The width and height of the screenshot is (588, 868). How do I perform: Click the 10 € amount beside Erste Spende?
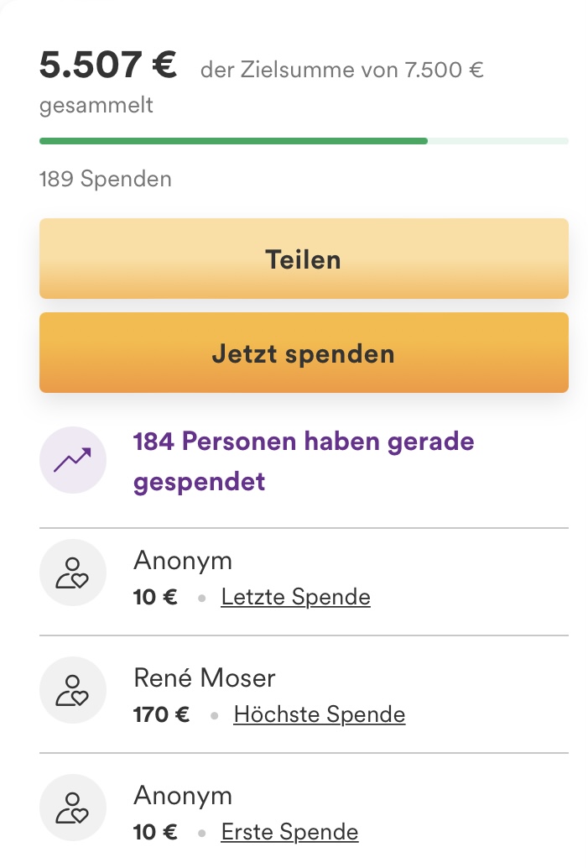[x=155, y=833]
